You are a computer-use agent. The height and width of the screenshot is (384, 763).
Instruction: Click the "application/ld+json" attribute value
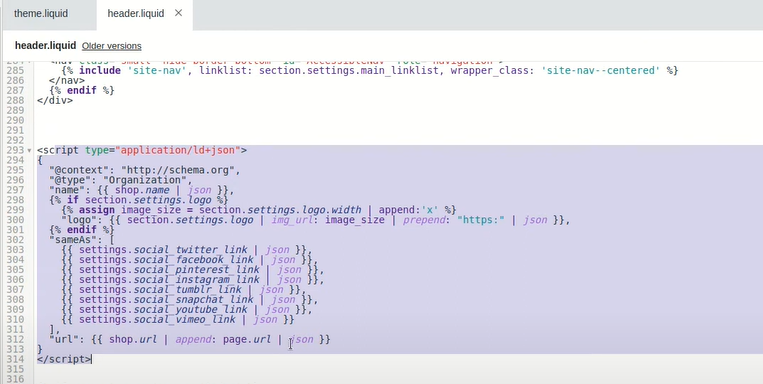pyautogui.click(x=178, y=150)
